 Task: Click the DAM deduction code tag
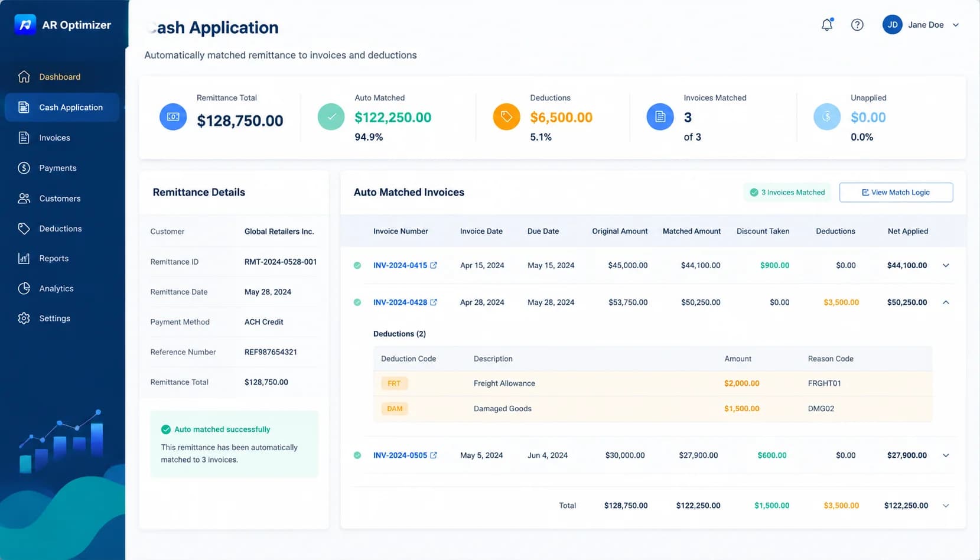coord(395,409)
